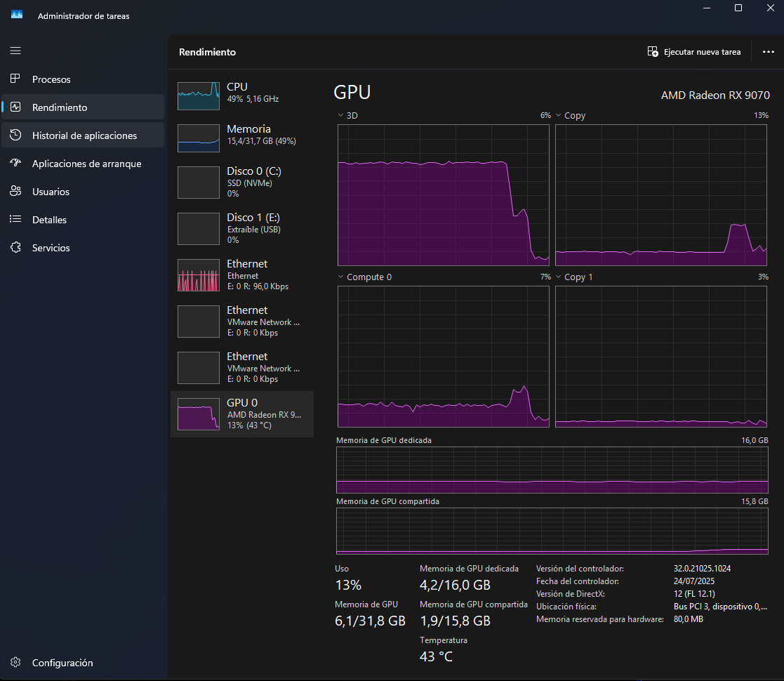Click Ejecutar nueva tarea button
The height and width of the screenshot is (681, 784).
coord(693,52)
